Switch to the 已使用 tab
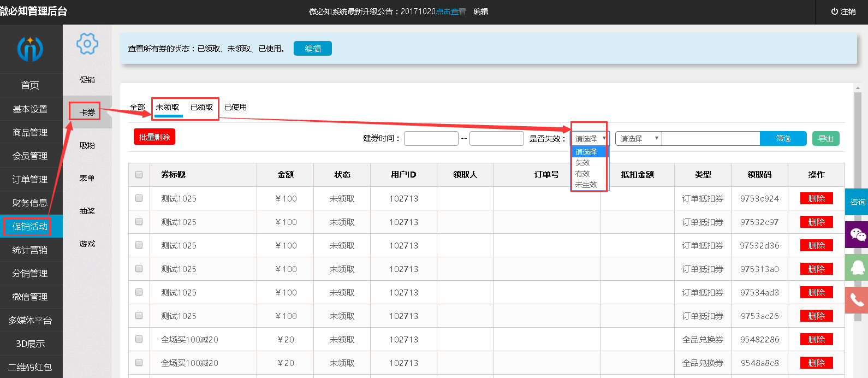The width and height of the screenshot is (868, 378). pos(235,107)
